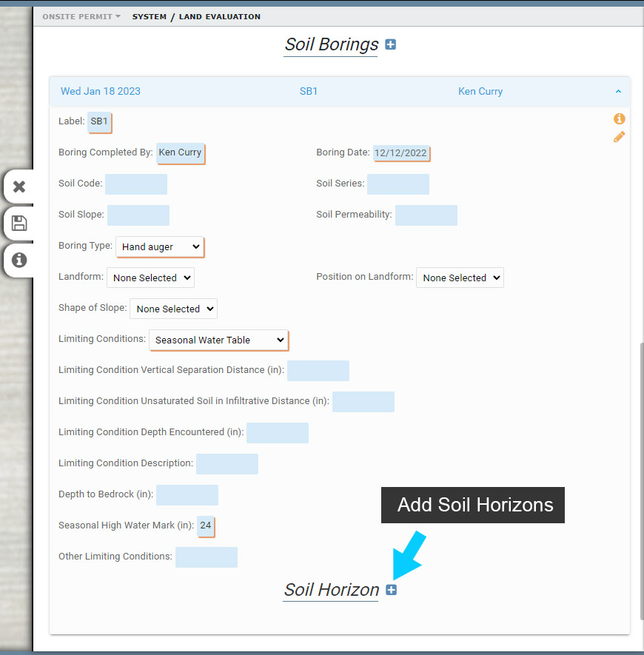Open the Onsite Permit menu

[81, 16]
